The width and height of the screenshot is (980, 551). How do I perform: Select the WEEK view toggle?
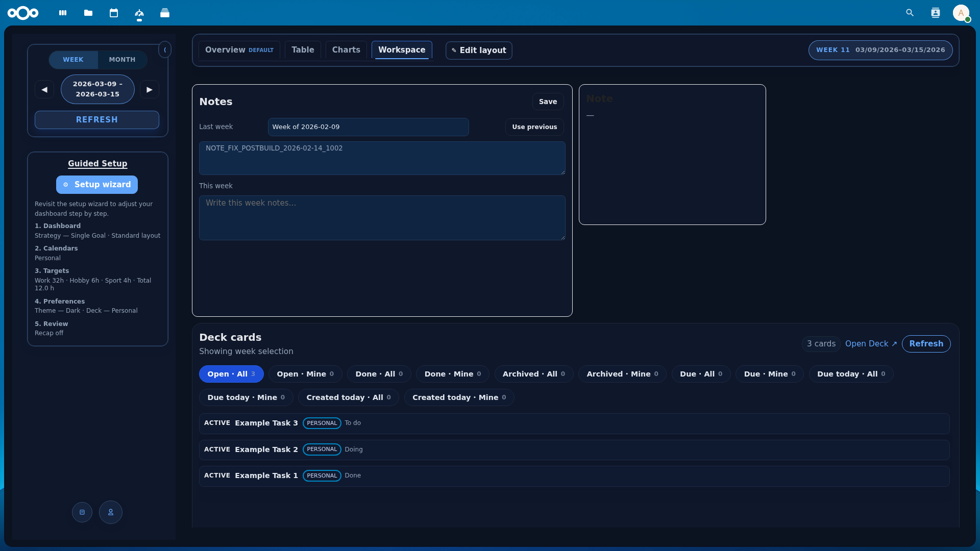(x=73, y=60)
